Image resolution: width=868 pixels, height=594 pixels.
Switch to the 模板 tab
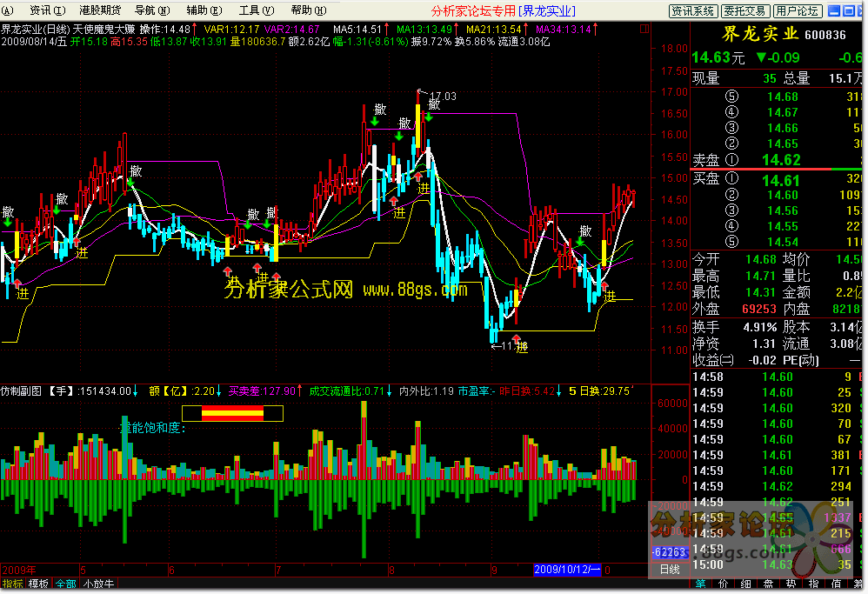click(x=39, y=584)
